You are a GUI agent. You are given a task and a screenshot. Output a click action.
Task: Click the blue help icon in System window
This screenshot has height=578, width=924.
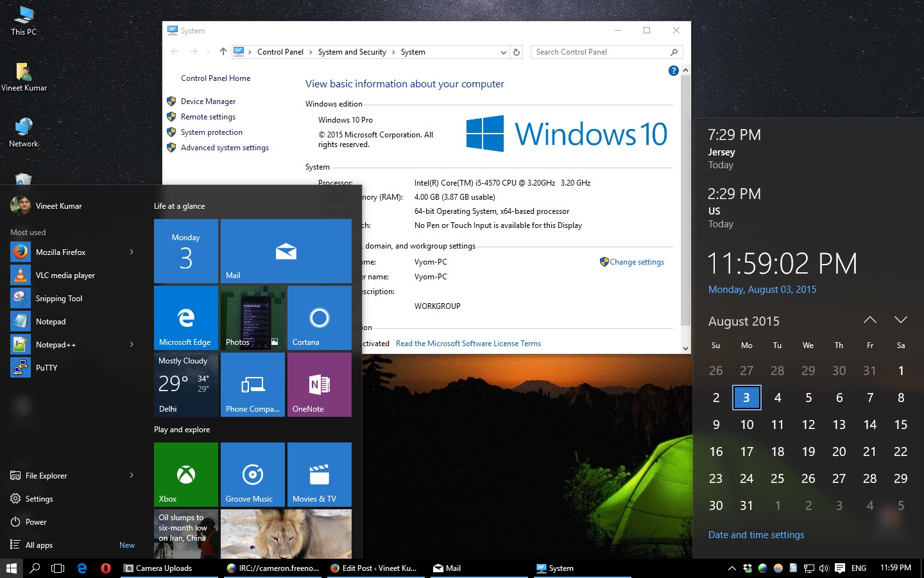(x=673, y=71)
